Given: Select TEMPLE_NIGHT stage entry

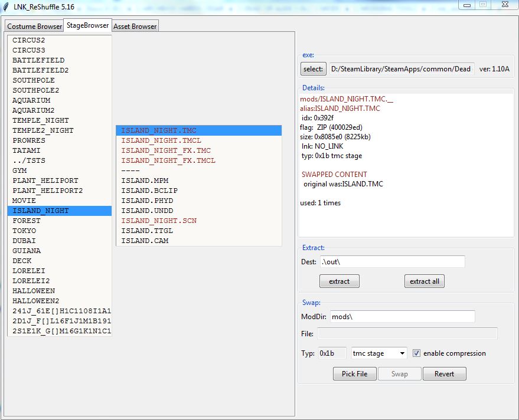Looking at the screenshot, I should pyautogui.click(x=60, y=120).
